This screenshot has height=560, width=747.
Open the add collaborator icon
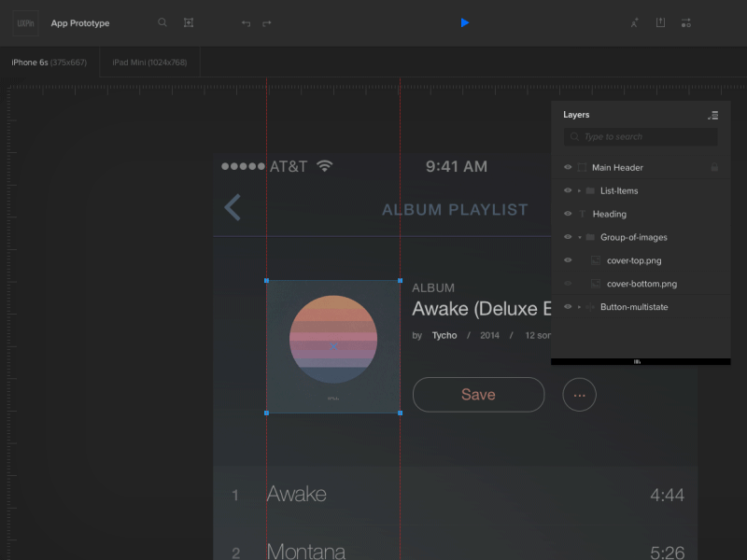coord(634,22)
